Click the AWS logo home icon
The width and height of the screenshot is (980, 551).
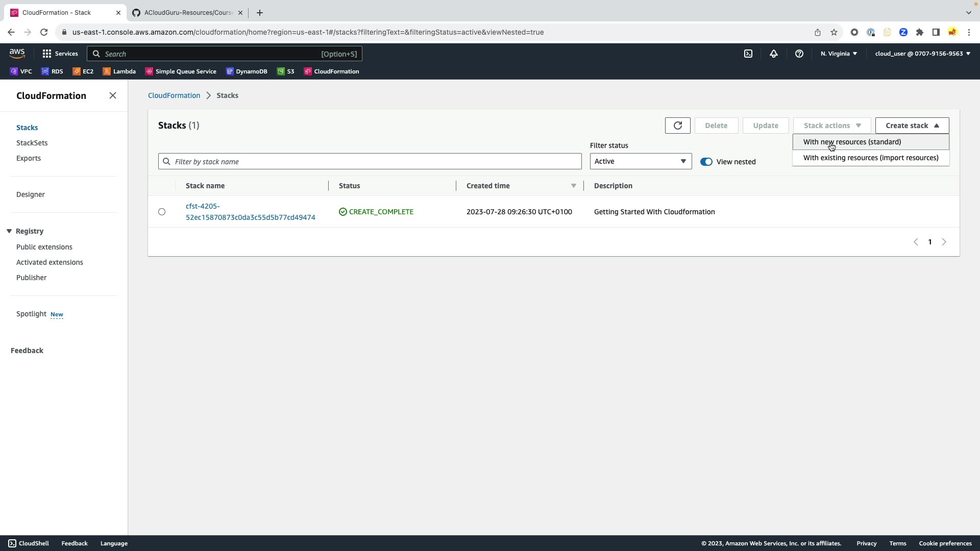click(17, 54)
